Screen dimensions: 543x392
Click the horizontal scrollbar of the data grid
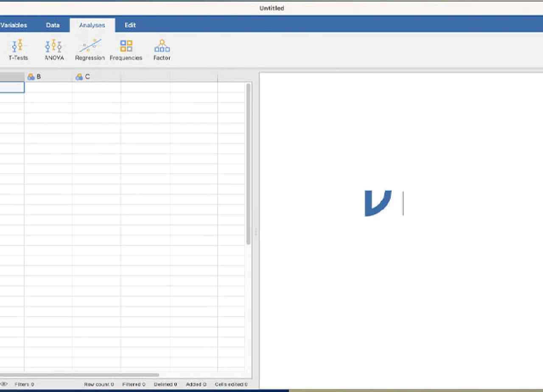[x=79, y=375]
